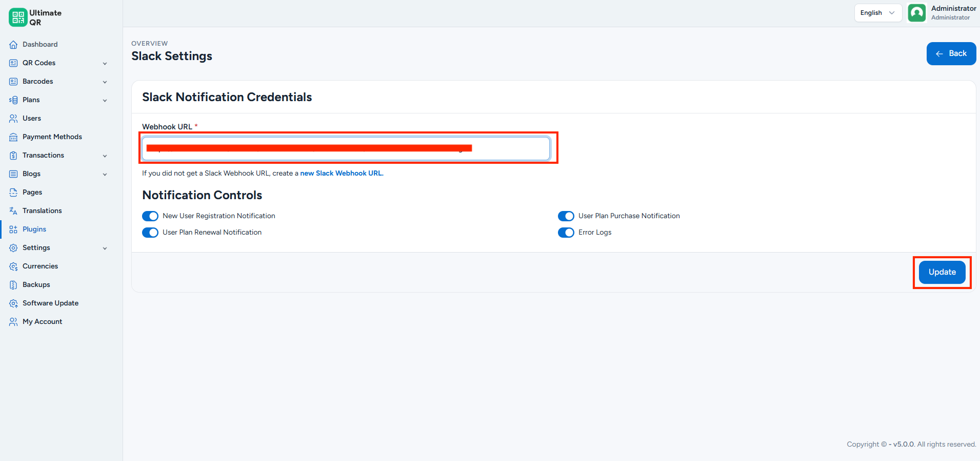Viewport: 980px width, 461px height.
Task: Turn off User Plan Purchase Notification
Action: pyautogui.click(x=566, y=216)
